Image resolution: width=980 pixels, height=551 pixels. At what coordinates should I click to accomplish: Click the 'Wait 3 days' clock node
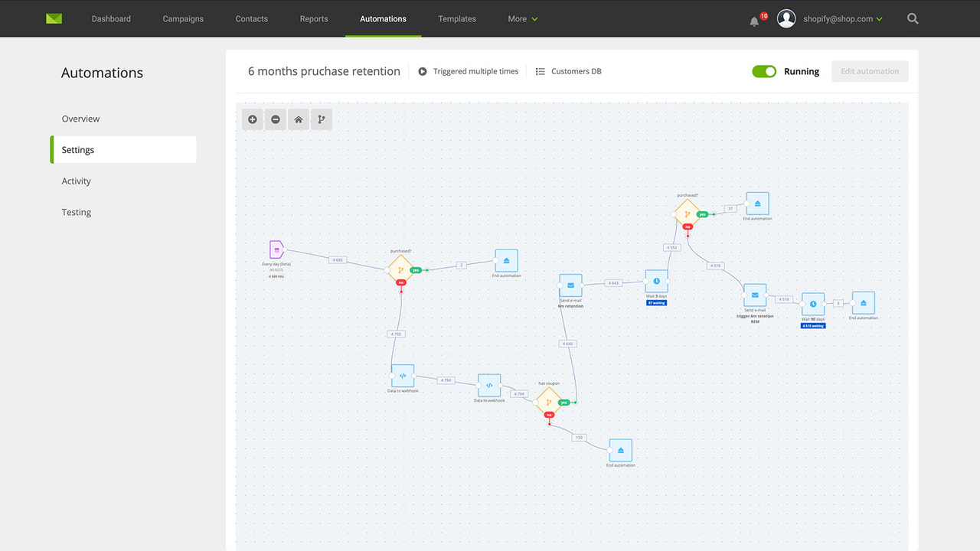click(656, 281)
